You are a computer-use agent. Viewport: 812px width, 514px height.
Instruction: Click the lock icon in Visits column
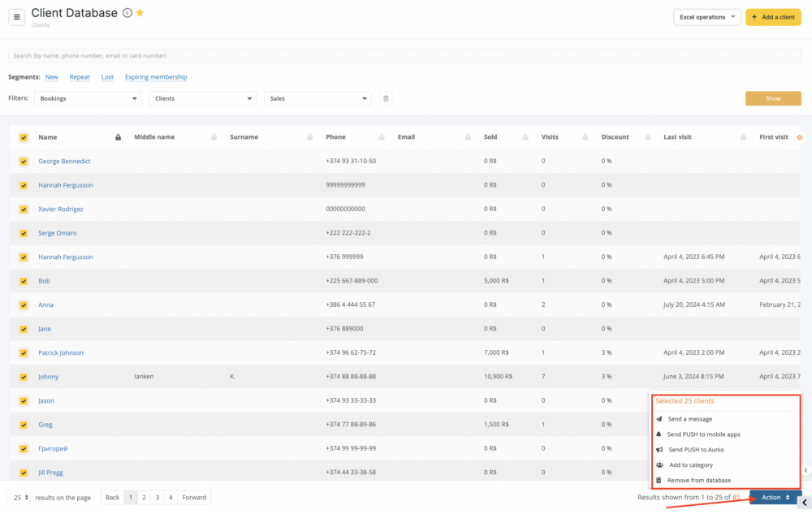[585, 137]
